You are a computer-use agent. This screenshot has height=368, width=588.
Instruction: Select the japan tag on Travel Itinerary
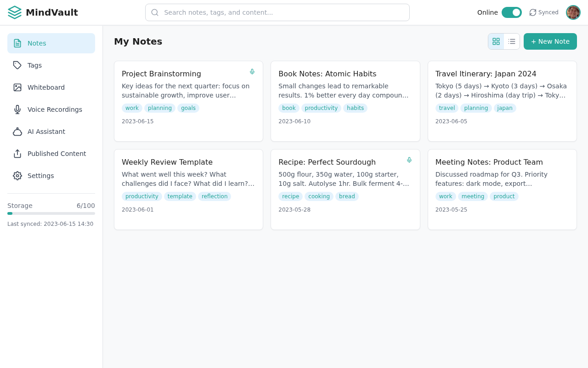[504, 108]
